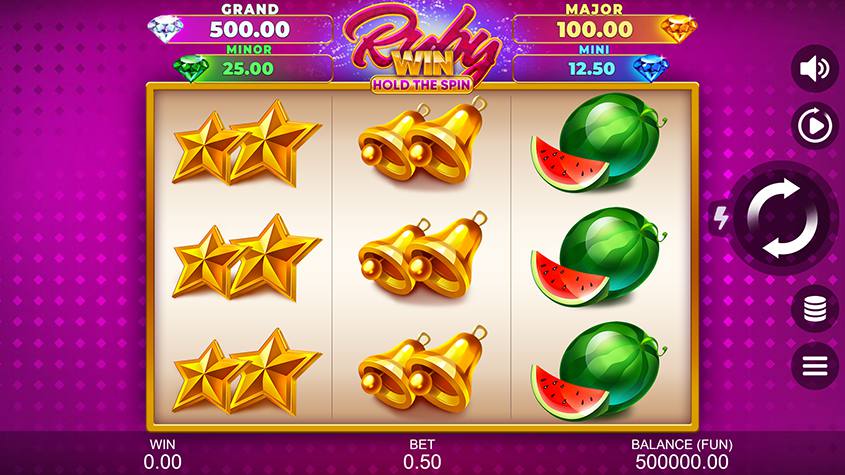The height and width of the screenshot is (475, 845).
Task: Click the Major jackpot orange gem icon
Action: 678,29
